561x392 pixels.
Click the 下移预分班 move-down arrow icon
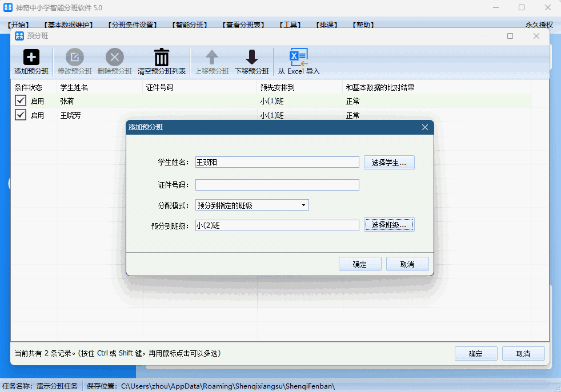251,56
